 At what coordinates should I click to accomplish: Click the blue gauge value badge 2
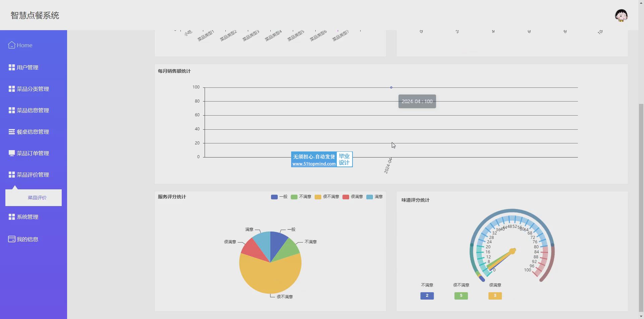click(x=427, y=296)
